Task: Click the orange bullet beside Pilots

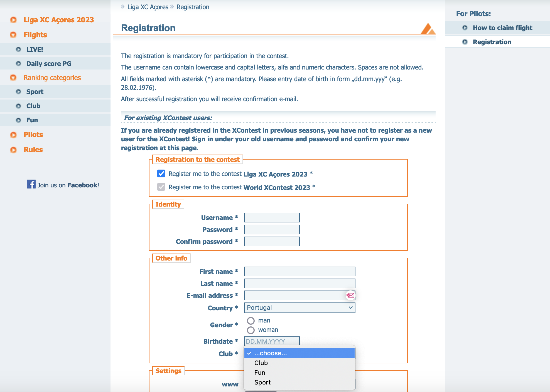Action: pos(13,135)
